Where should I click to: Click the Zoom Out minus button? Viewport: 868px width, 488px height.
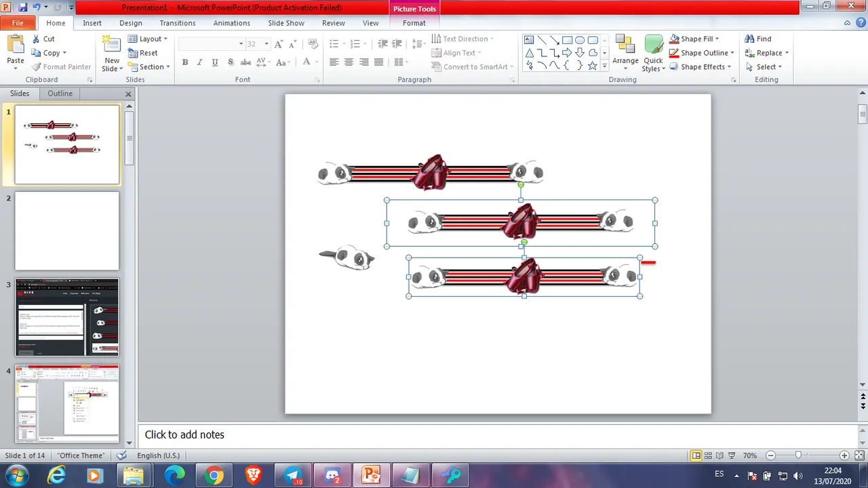770,455
